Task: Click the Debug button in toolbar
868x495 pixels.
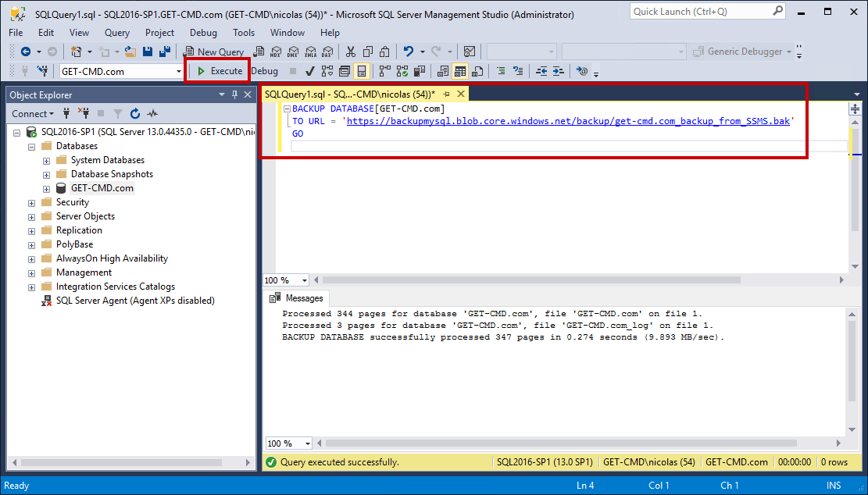Action: 265,71
